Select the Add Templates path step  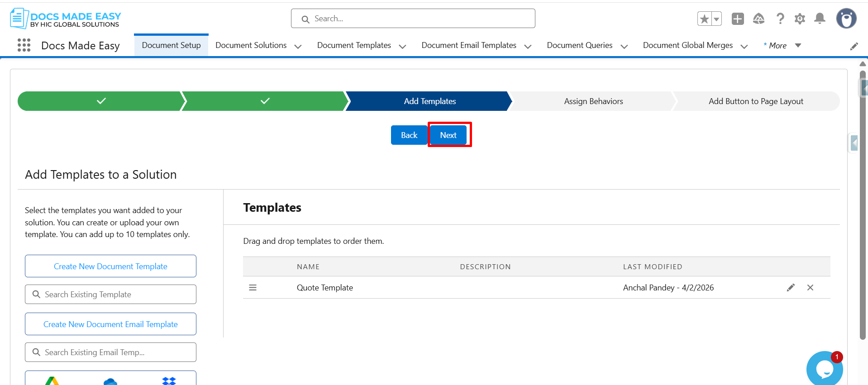[429, 101]
